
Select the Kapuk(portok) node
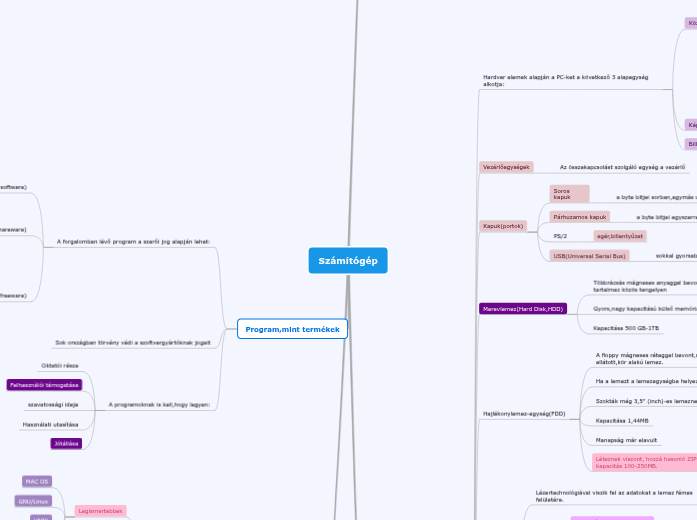(x=504, y=226)
